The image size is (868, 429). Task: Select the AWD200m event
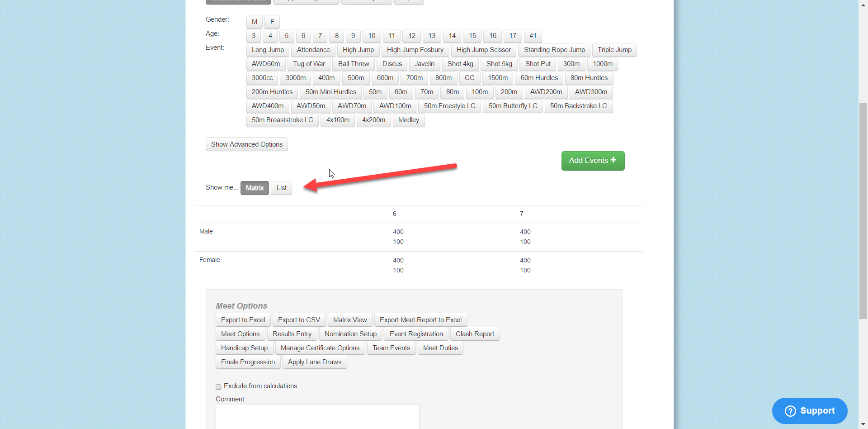546,92
